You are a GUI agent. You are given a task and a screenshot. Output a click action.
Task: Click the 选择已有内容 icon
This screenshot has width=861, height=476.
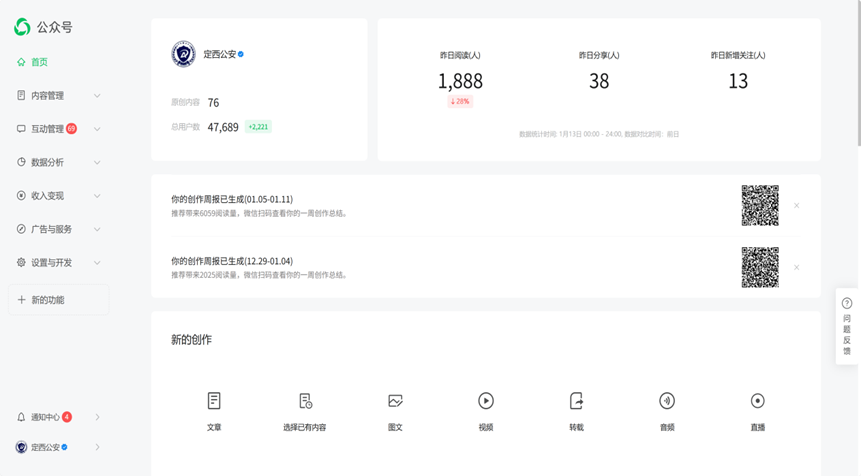pyautogui.click(x=305, y=401)
